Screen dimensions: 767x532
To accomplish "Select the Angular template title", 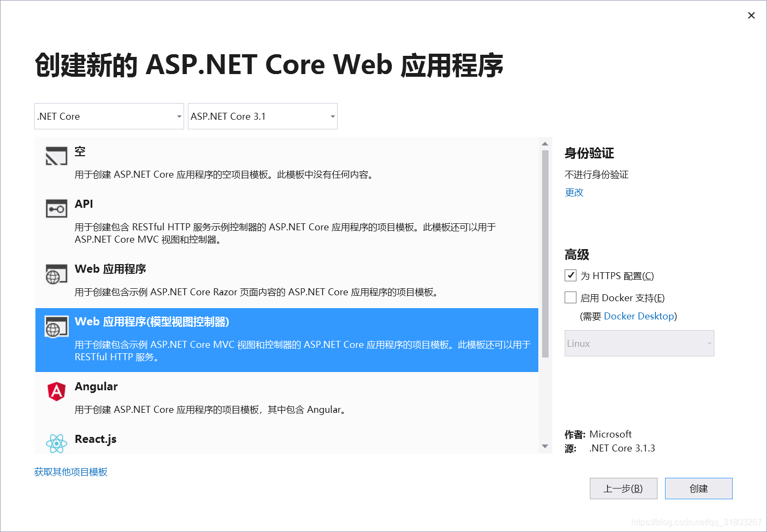I will [x=96, y=387].
